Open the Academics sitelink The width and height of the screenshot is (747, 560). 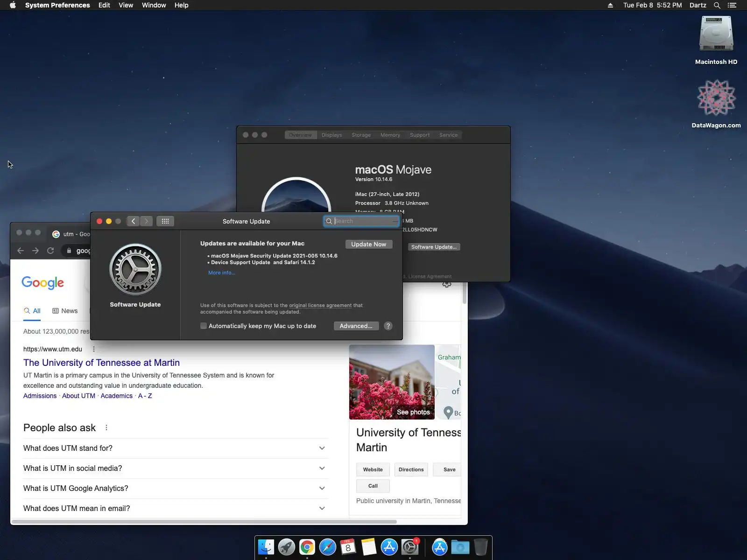[117, 396]
